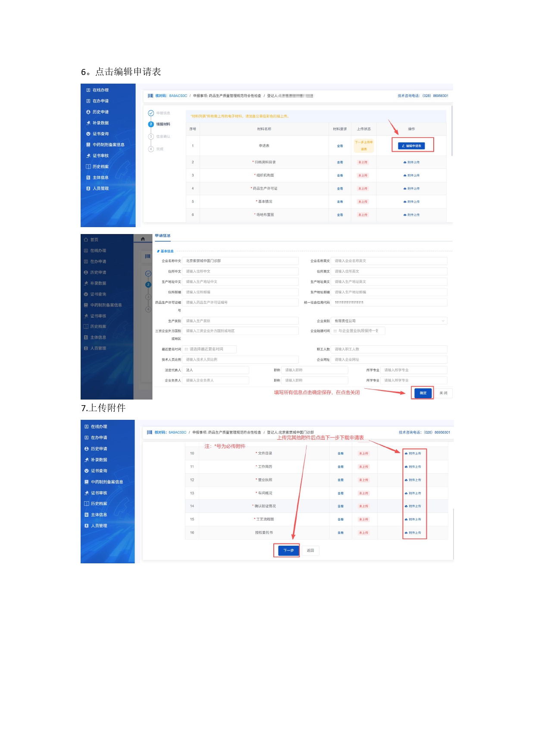Click 人员管理 icon in step 7 sidebar
535x756 pixels.
(x=87, y=526)
